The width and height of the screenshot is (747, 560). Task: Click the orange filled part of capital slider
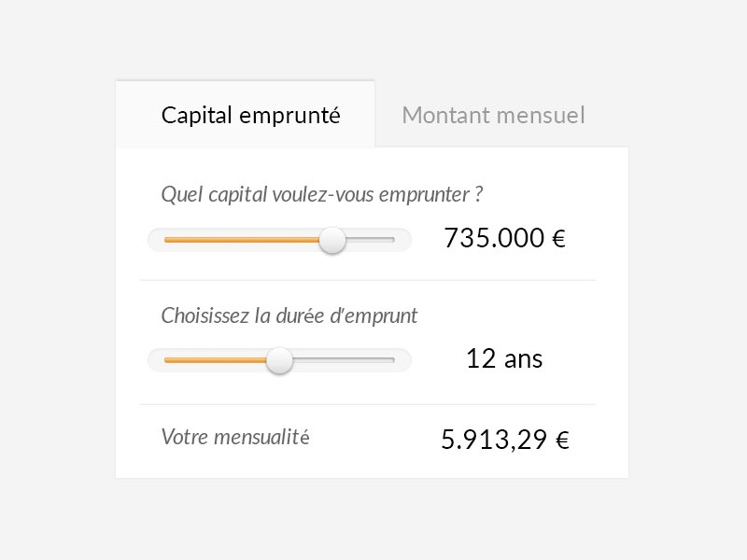coord(241,240)
